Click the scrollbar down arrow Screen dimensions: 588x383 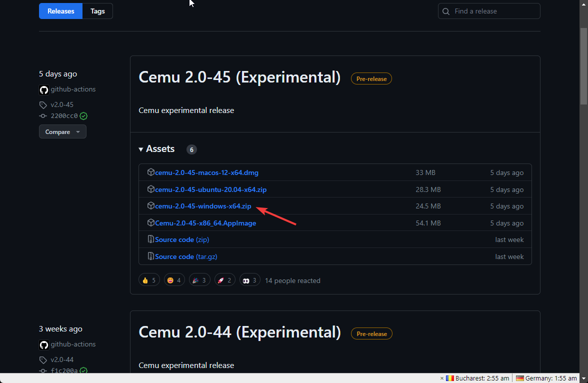pyautogui.click(x=584, y=378)
